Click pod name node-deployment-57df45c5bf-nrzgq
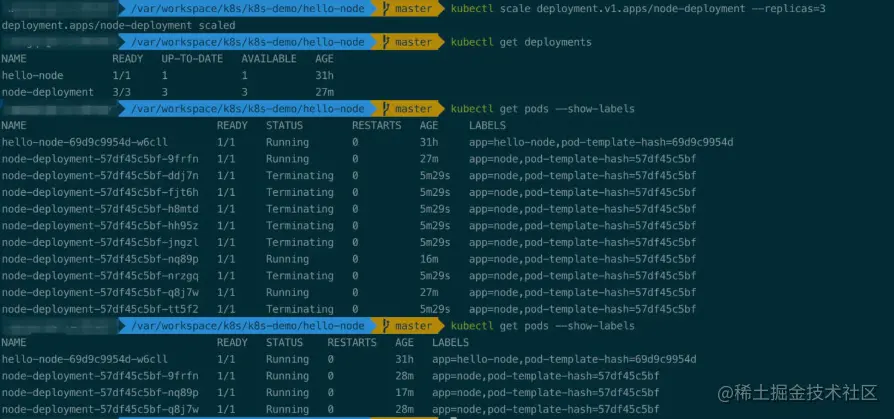894x419 pixels. click(x=100, y=276)
